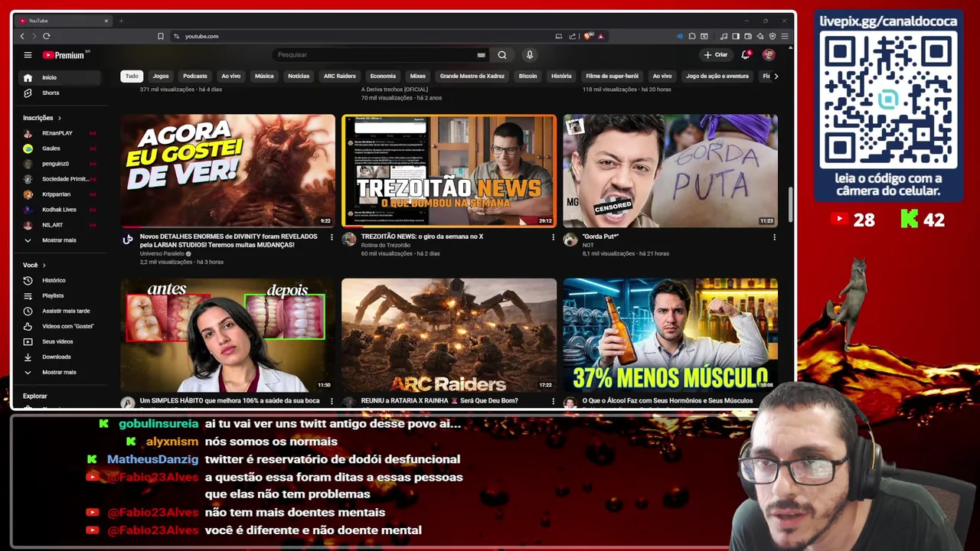Toggle the blue sound-wave extension icon
This screenshot has height=551, width=980.
(680, 36)
